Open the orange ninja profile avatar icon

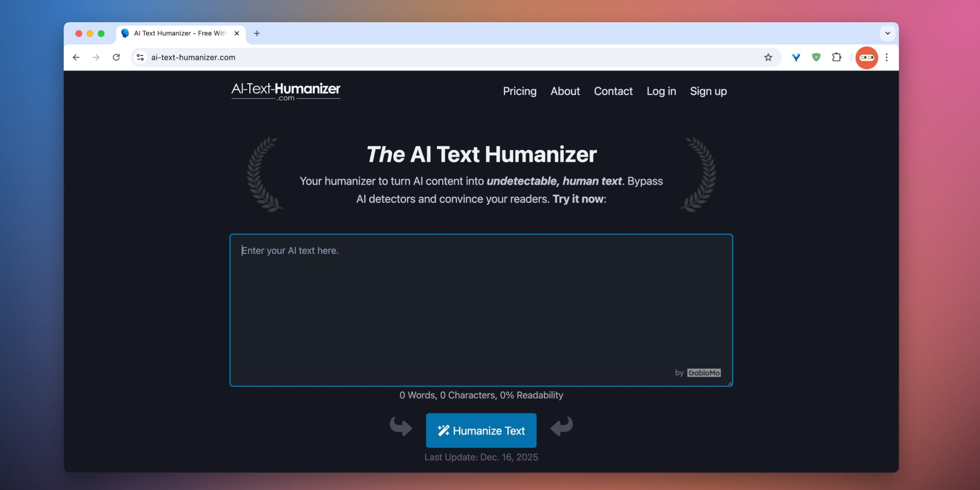point(866,57)
